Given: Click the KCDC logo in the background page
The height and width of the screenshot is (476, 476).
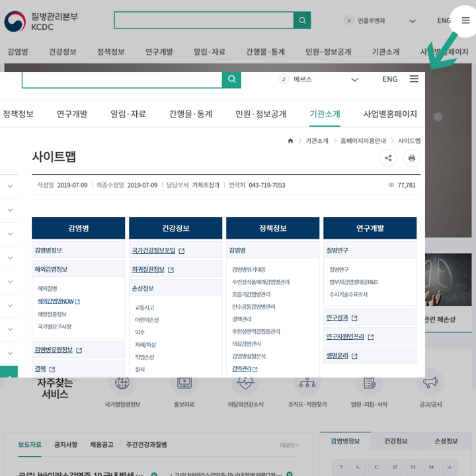Looking at the screenshot, I should point(41,21).
